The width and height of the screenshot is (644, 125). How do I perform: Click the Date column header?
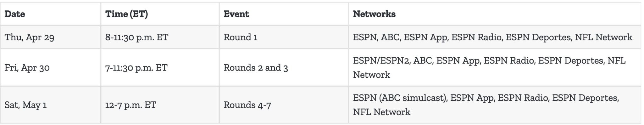50,14
